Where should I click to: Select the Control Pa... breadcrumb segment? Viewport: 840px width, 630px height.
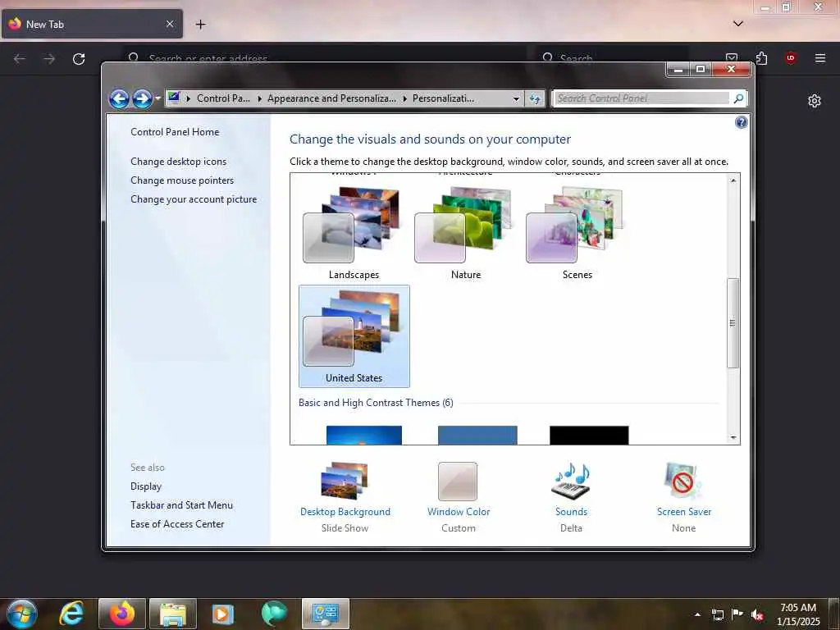pos(223,98)
